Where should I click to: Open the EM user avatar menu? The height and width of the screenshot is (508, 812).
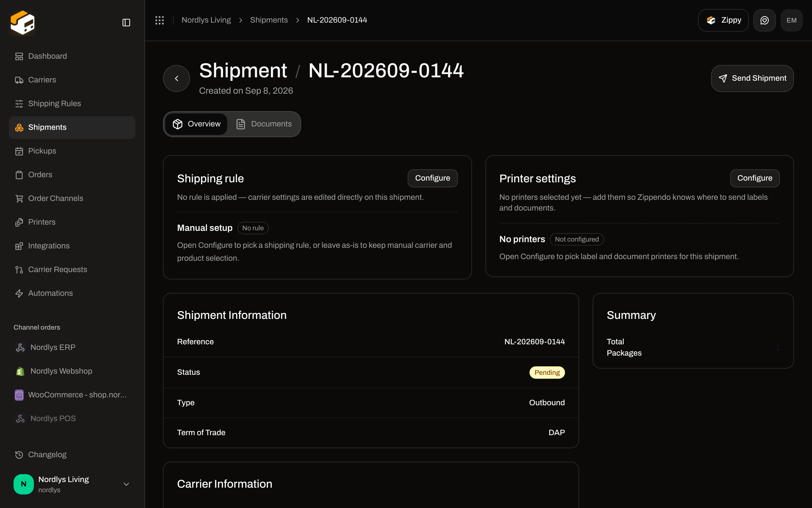coord(791,20)
